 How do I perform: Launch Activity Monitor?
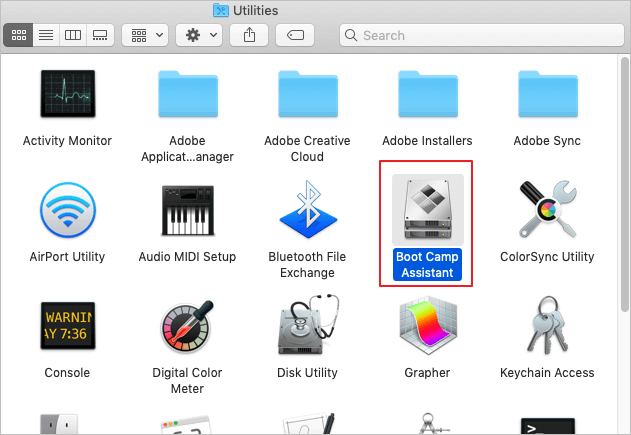pyautogui.click(x=67, y=96)
